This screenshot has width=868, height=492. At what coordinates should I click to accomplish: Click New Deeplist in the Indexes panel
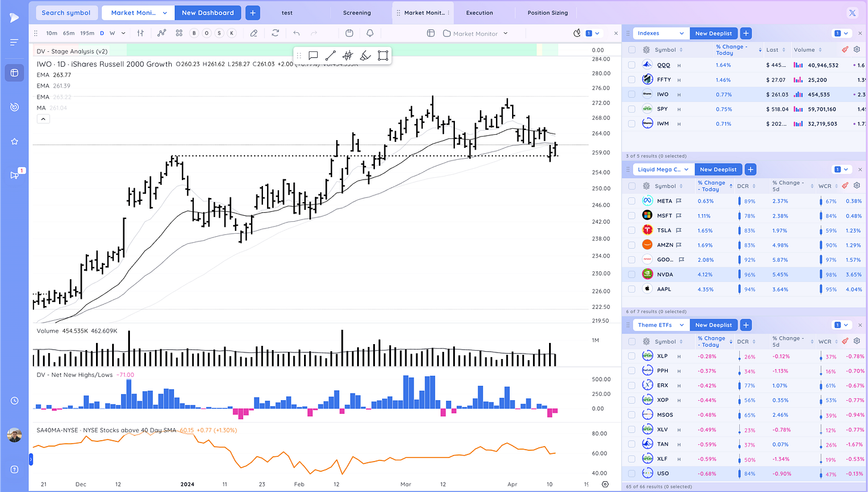[x=714, y=33]
